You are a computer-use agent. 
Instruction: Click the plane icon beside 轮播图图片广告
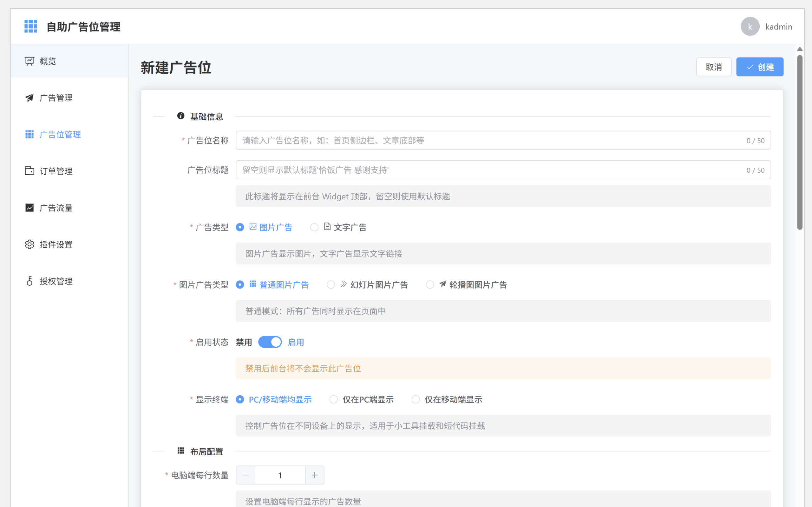[443, 284]
